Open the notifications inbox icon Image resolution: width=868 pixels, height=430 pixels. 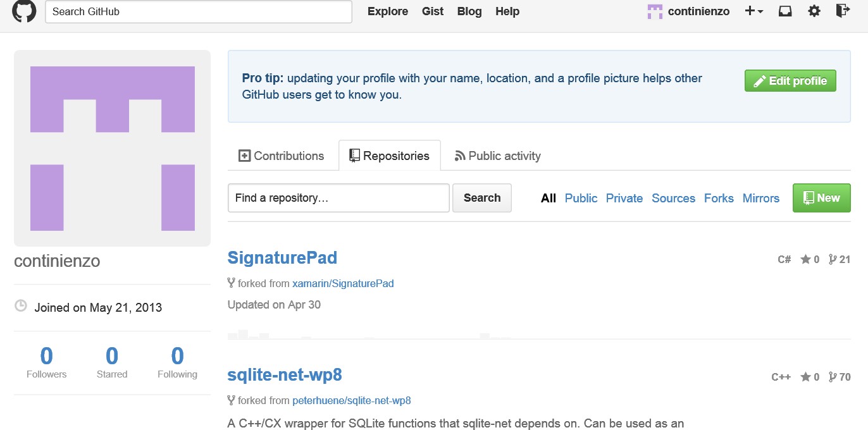pos(785,11)
